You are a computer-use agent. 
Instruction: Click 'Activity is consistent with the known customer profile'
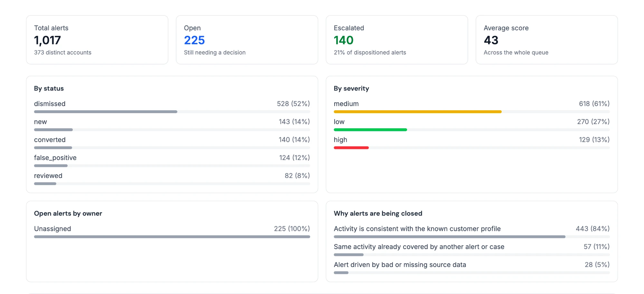(417, 229)
